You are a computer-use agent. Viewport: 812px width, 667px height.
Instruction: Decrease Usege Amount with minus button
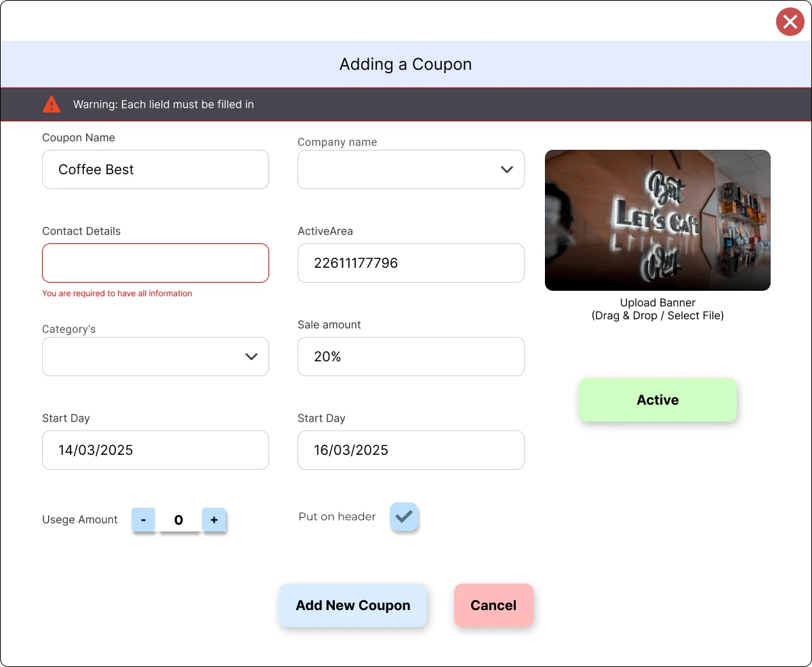pyautogui.click(x=144, y=519)
